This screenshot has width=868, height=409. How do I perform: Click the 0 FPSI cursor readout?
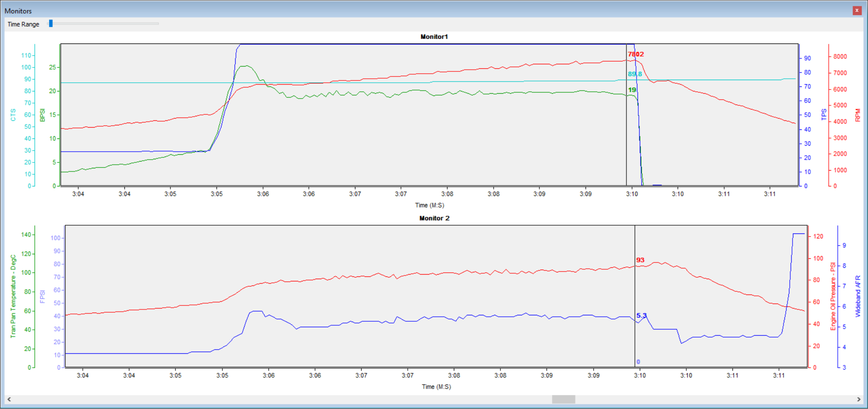click(x=638, y=362)
